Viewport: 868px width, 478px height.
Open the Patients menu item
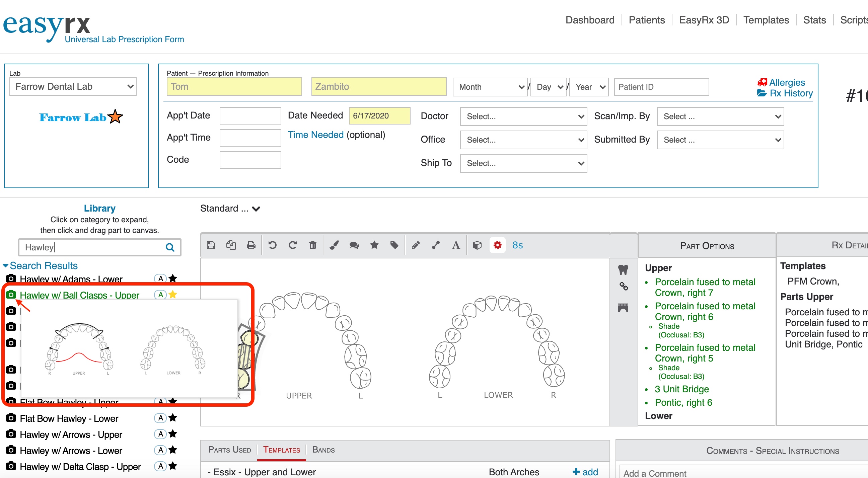pyautogui.click(x=646, y=20)
